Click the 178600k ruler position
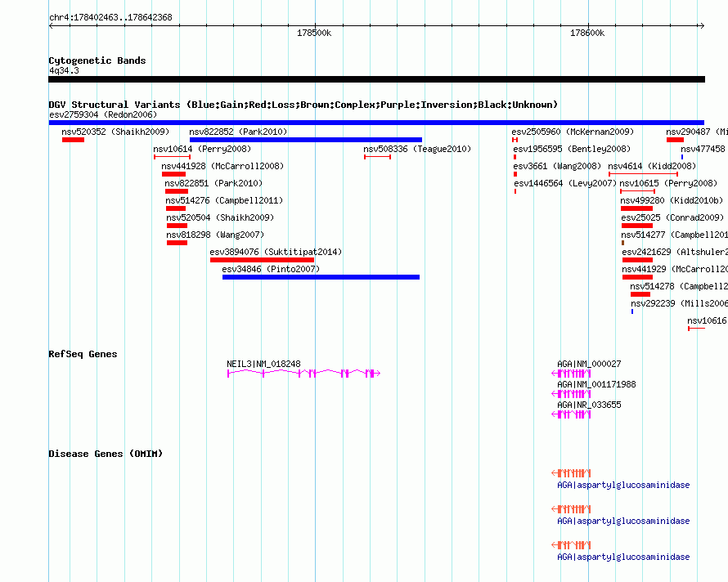The image size is (728, 582). point(587,33)
